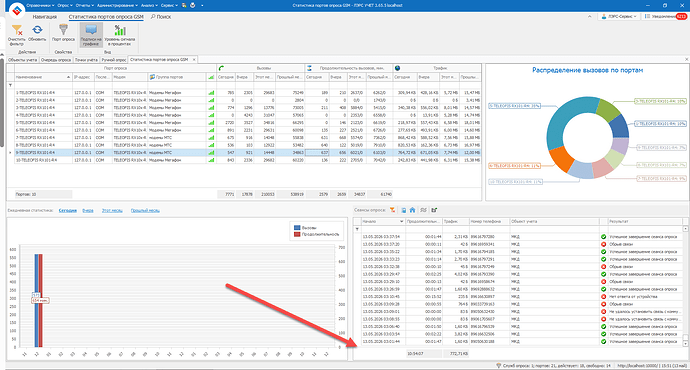
Task: Click the Поиск search box
Action: 161,17
